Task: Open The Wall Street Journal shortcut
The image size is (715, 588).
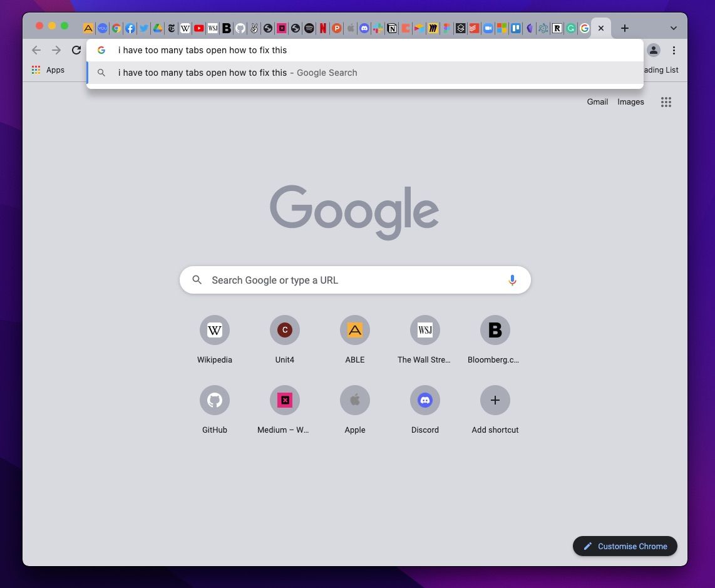Action: pyautogui.click(x=425, y=340)
